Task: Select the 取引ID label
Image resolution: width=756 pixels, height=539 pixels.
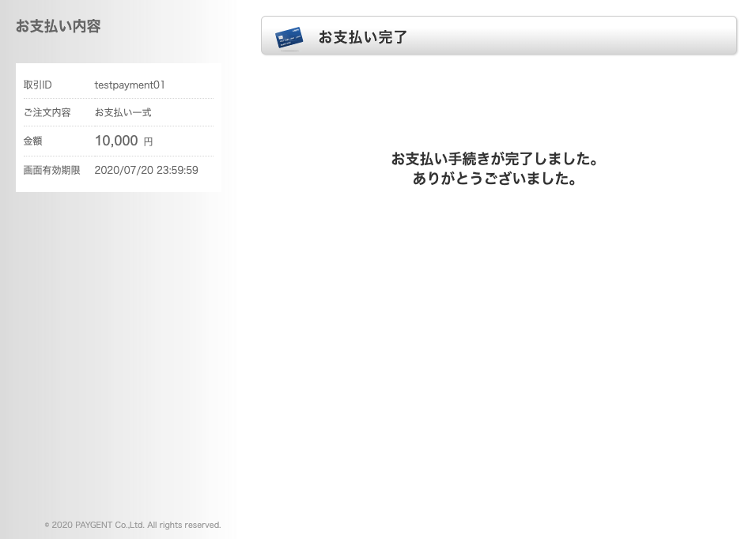Action: tap(38, 85)
